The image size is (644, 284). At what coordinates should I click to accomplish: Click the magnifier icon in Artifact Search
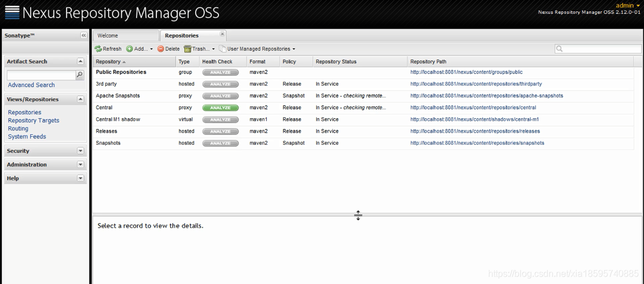(80, 75)
